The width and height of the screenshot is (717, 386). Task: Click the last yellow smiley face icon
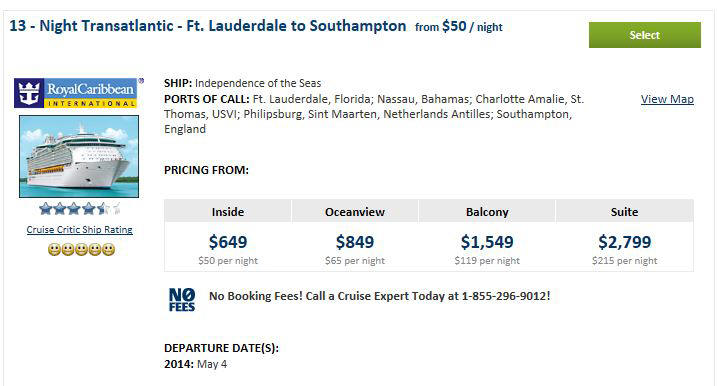[x=108, y=249]
